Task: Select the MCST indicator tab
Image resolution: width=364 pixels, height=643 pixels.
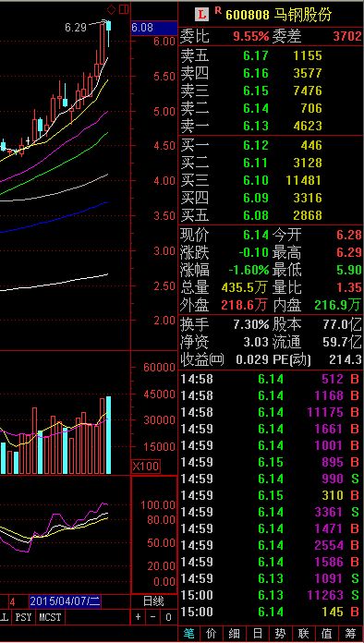Action: click(x=50, y=617)
